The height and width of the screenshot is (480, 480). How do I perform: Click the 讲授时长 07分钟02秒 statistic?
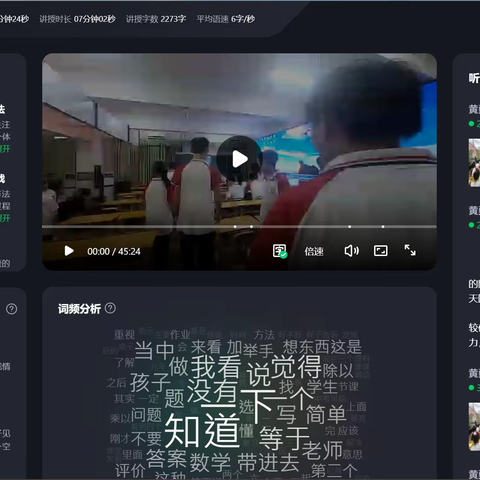click(77, 19)
